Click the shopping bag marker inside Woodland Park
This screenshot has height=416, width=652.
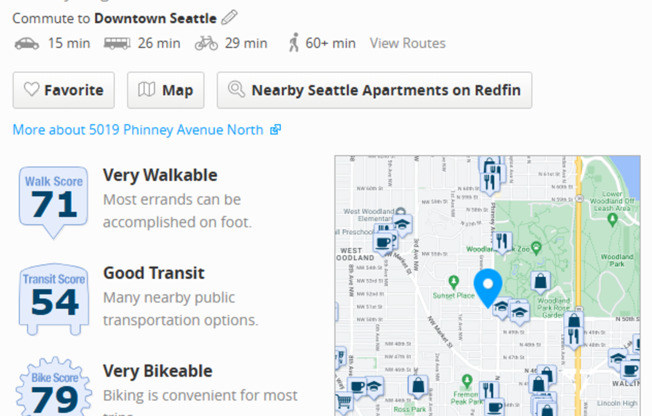541,283
